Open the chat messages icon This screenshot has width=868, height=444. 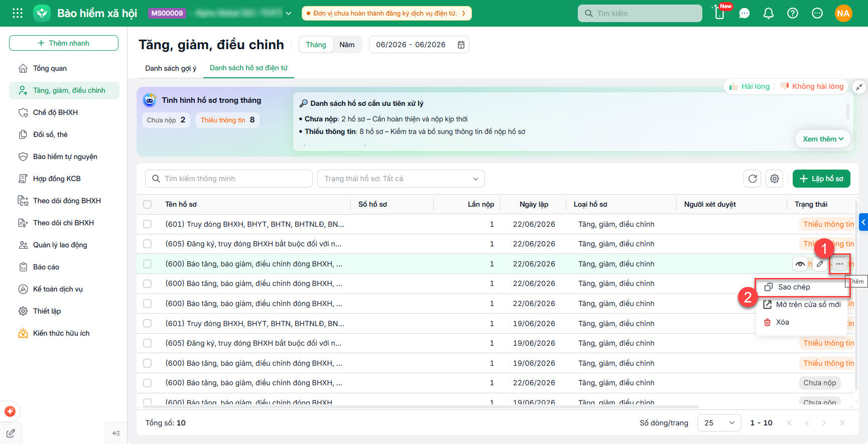(x=745, y=14)
